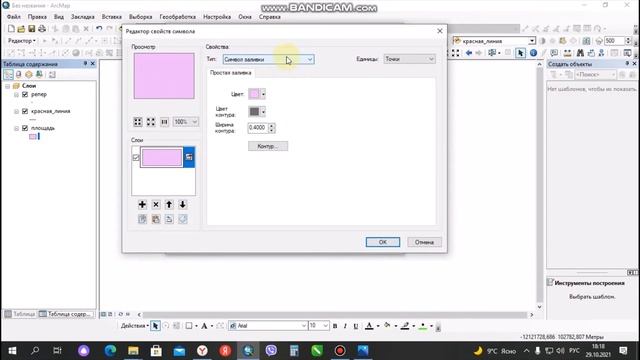
Task: Click the Отмена button
Action: pos(424,242)
